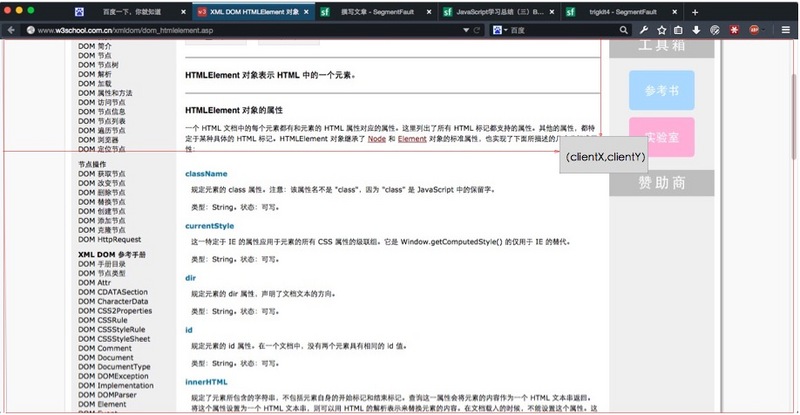The image size is (800, 415).
Task: Switch to the 撰写文章 - SegmentFault tab
Action: coord(377,12)
